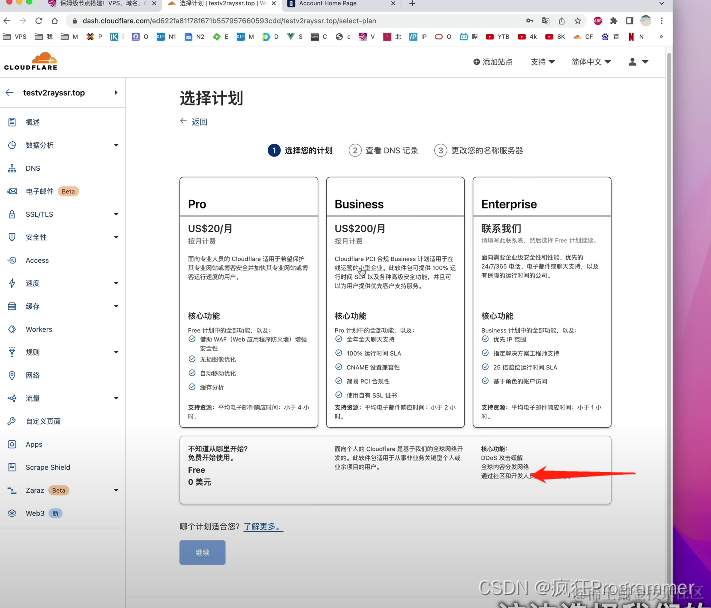The width and height of the screenshot is (711, 608).
Task: Click the share icon in address bar
Action: [x=561, y=21]
